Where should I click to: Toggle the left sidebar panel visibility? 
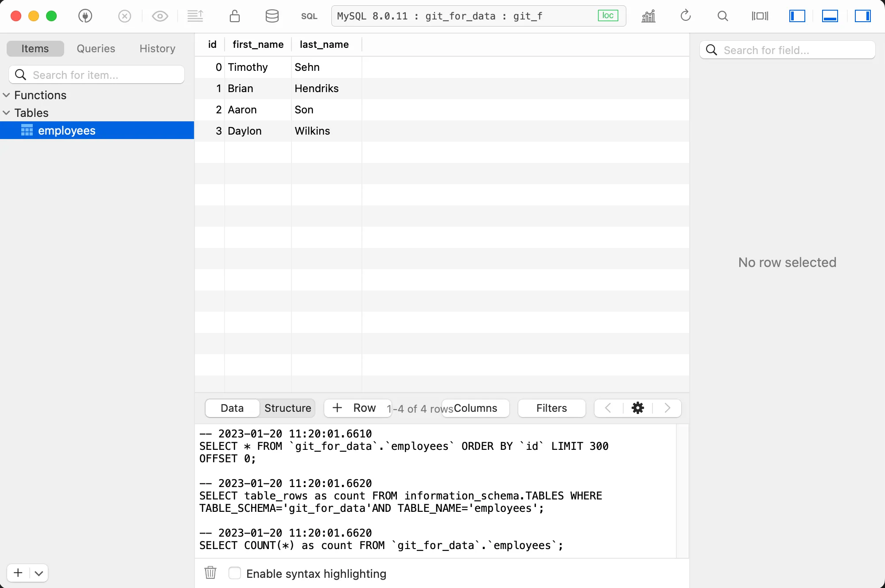click(796, 16)
